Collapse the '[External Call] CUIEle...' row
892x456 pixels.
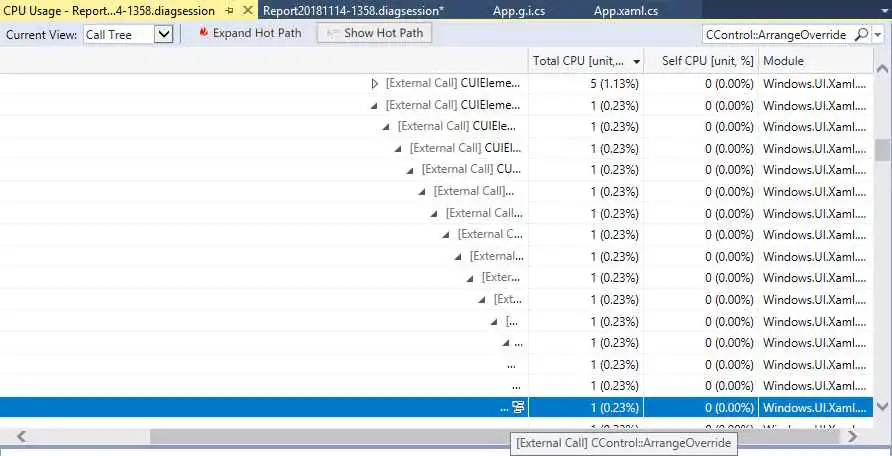[x=386, y=127]
